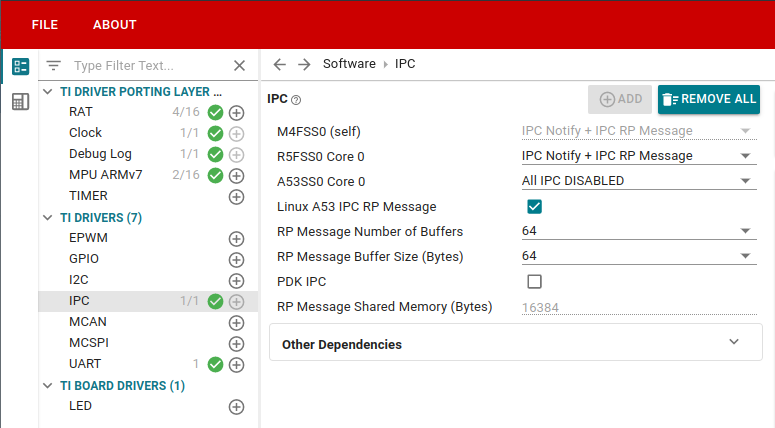The width and height of the screenshot is (775, 428).
Task: Collapse the TI BOARD DRIVERS (1) group
Action: [48, 385]
